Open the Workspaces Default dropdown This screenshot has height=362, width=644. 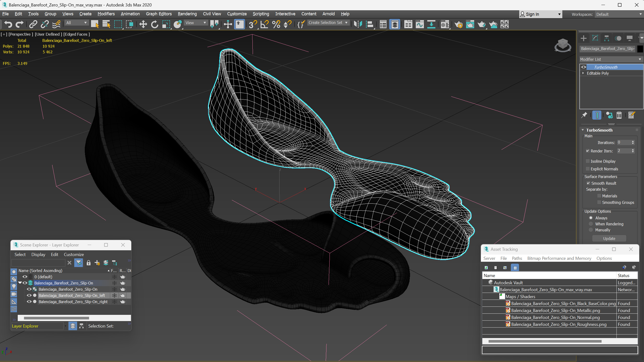point(619,15)
